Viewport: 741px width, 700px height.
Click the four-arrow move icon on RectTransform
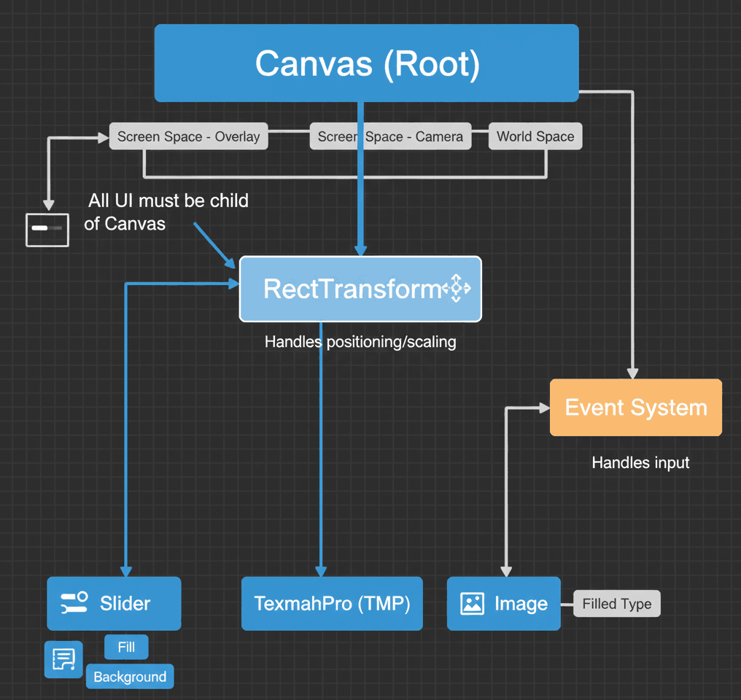click(457, 289)
